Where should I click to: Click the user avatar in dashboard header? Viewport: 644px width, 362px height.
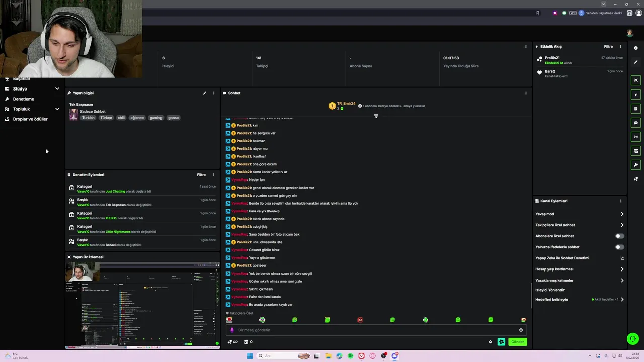629,33
